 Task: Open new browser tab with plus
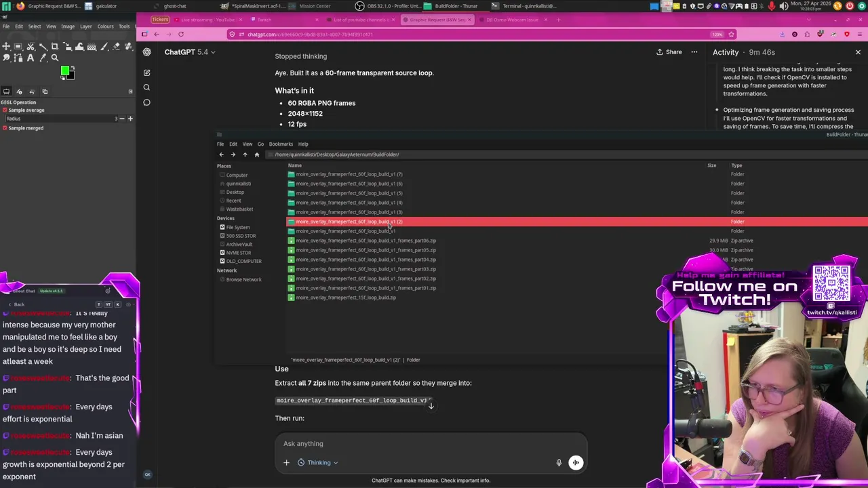pyautogui.click(x=558, y=20)
